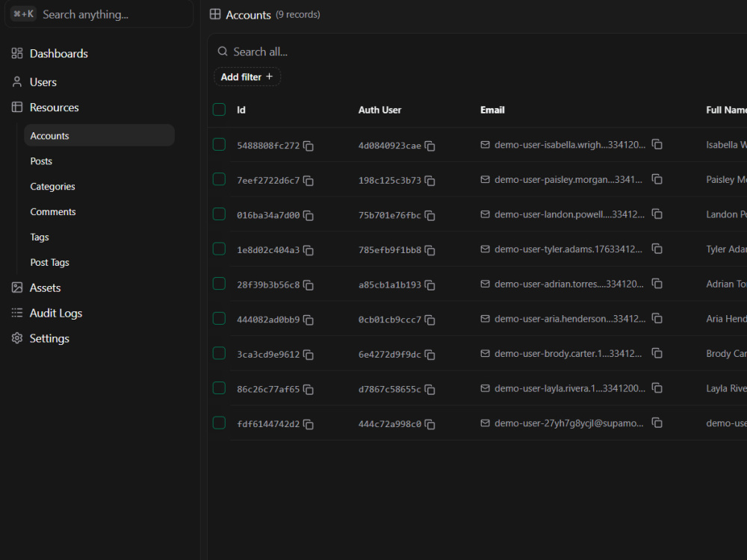Viewport: 747px width, 560px height.
Task: Click the Add filter button
Action: (x=247, y=77)
